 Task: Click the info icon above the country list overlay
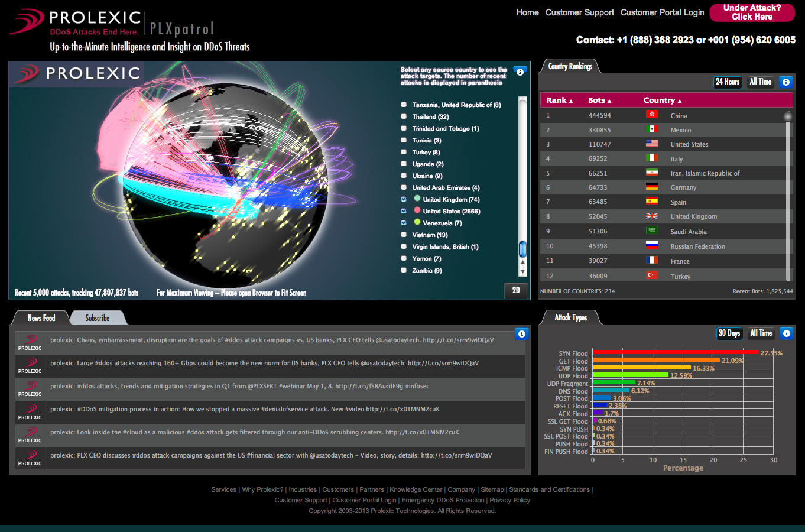pos(520,71)
